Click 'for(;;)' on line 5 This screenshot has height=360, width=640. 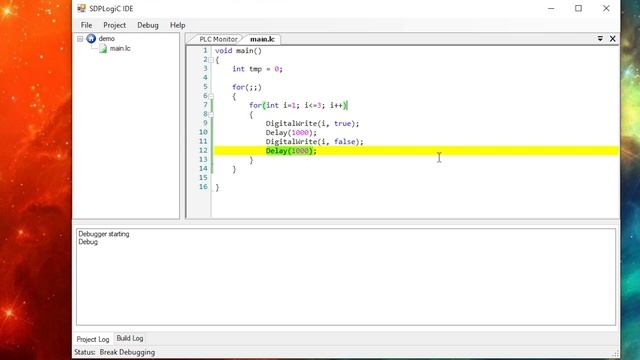pyautogui.click(x=247, y=87)
